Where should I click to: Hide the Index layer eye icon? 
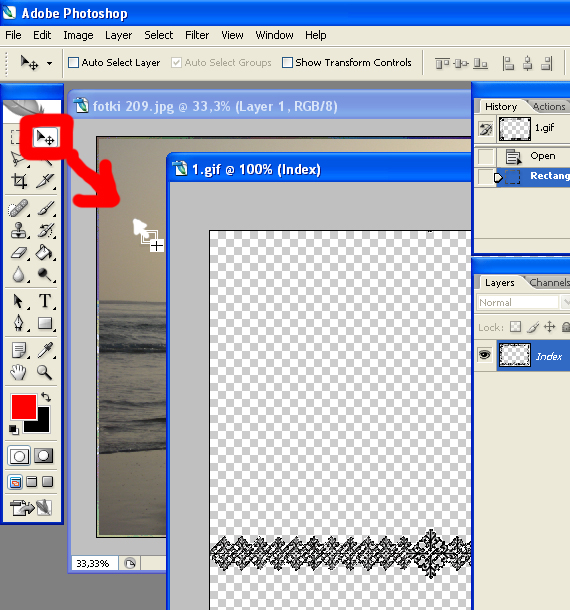tap(484, 354)
